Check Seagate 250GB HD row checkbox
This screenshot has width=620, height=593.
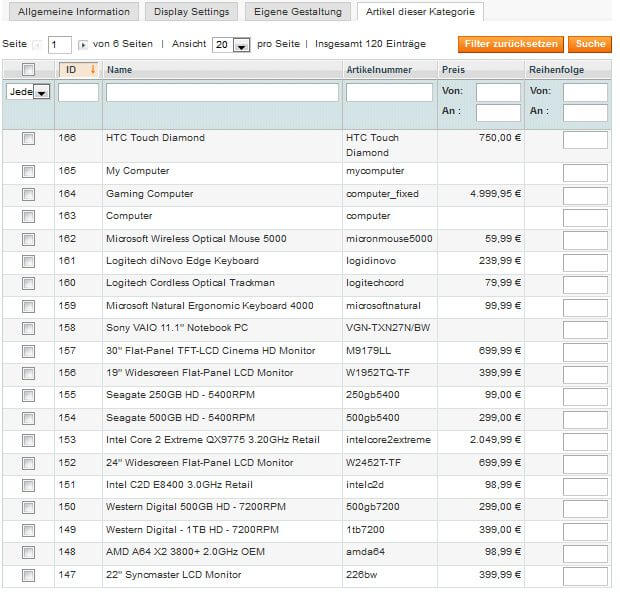click(28, 395)
